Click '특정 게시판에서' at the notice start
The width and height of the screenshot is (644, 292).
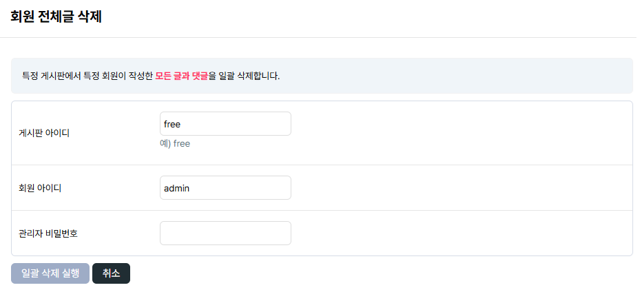51,76
